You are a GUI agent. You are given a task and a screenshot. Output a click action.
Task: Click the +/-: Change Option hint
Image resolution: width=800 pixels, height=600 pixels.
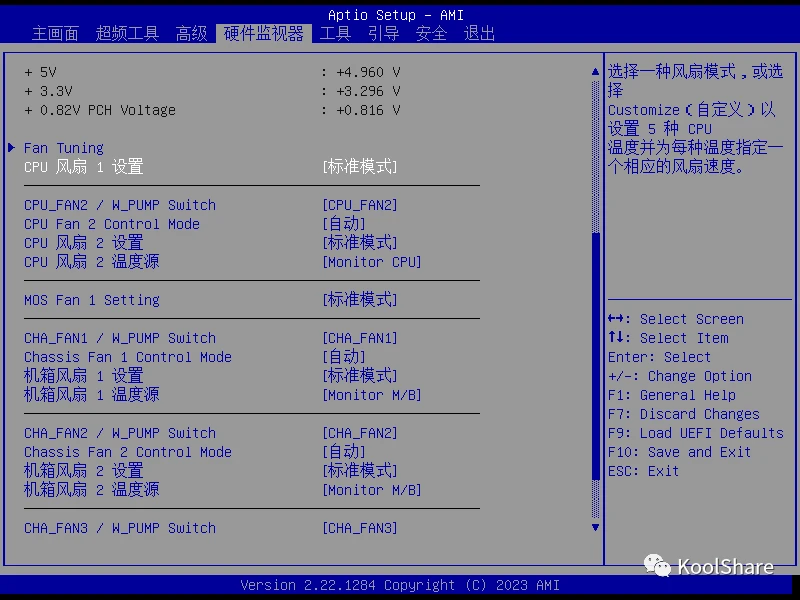click(680, 376)
